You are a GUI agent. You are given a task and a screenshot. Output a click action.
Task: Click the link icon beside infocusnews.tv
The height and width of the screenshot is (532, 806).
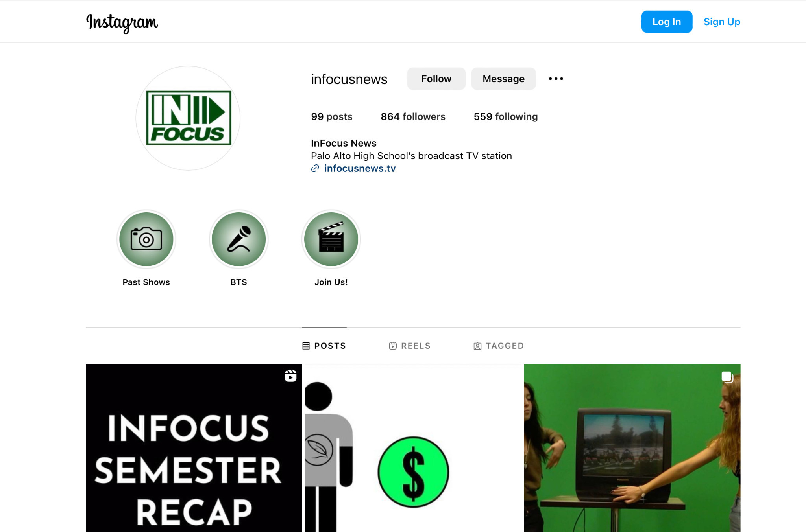tap(315, 168)
